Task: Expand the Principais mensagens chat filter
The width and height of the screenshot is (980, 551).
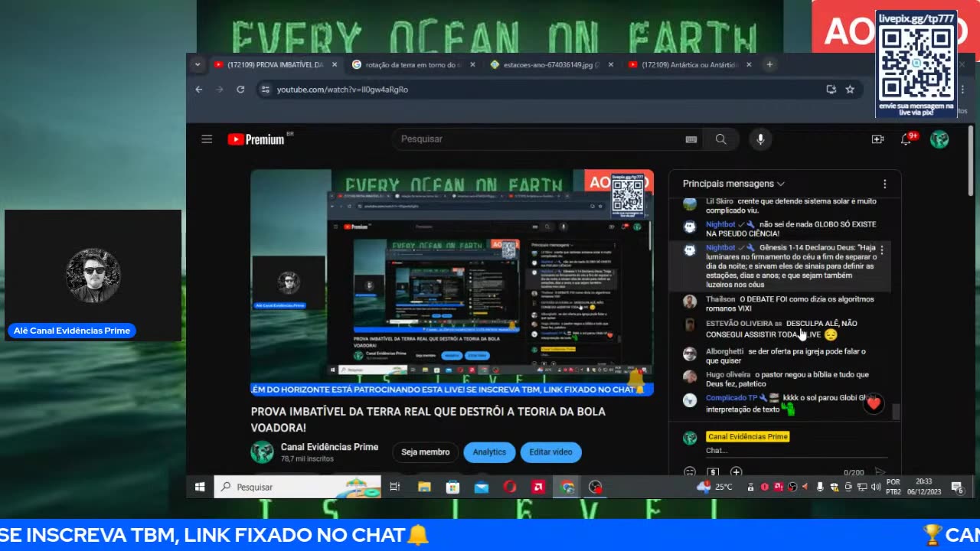Action: click(x=733, y=184)
